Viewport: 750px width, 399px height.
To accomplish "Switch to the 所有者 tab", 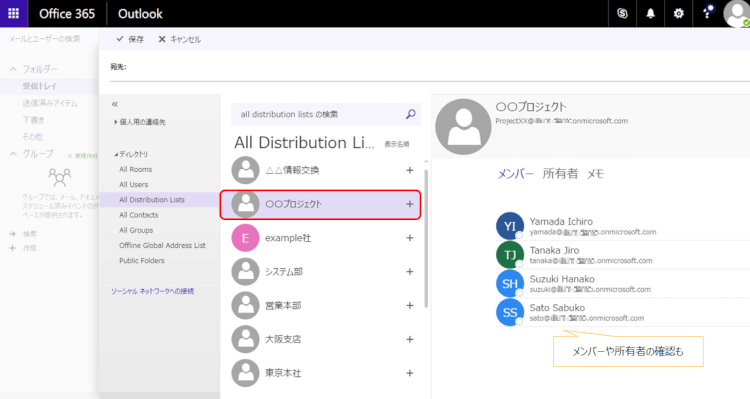I will [x=560, y=174].
